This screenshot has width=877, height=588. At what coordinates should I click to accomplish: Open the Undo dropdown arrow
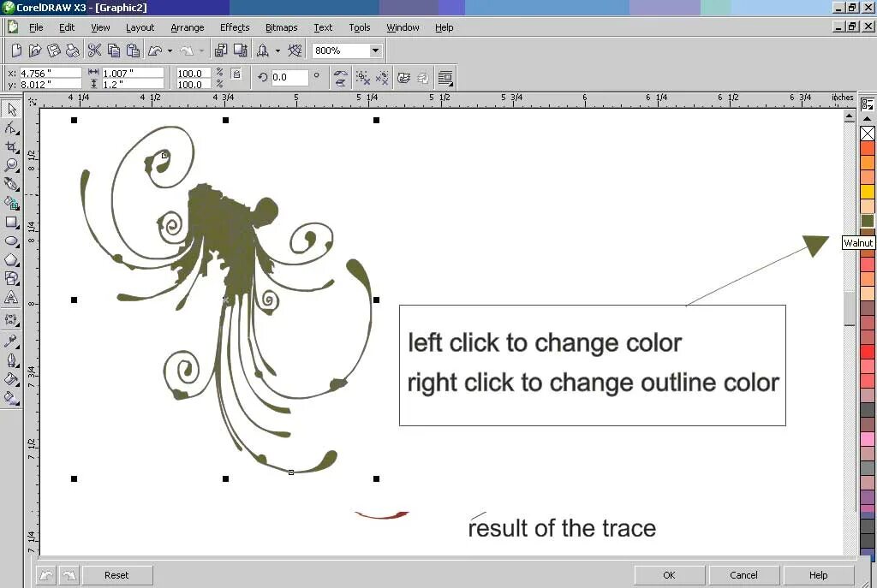coord(170,50)
